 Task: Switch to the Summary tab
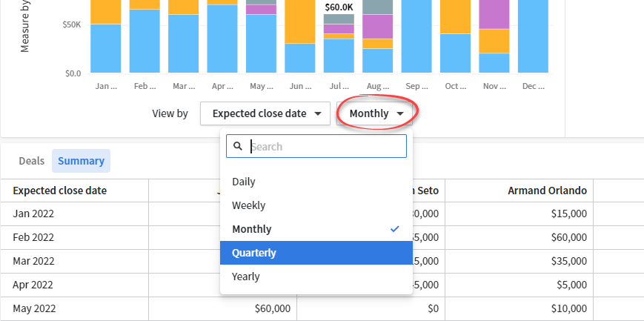click(81, 161)
